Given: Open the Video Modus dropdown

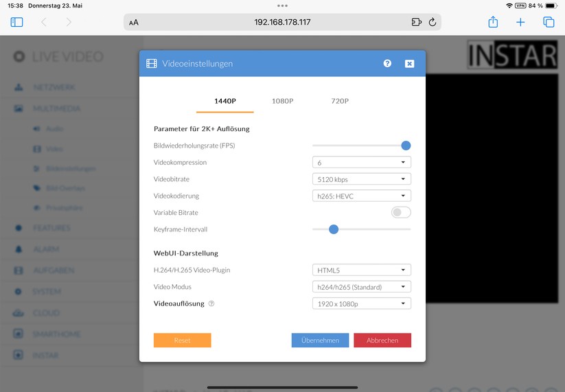Looking at the screenshot, I should click(x=361, y=287).
